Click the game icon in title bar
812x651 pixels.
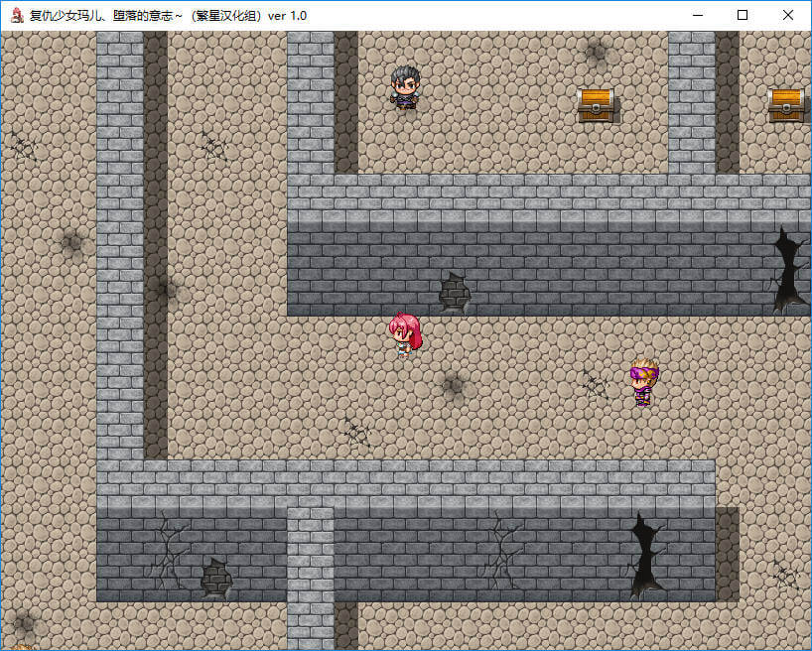pos(16,15)
